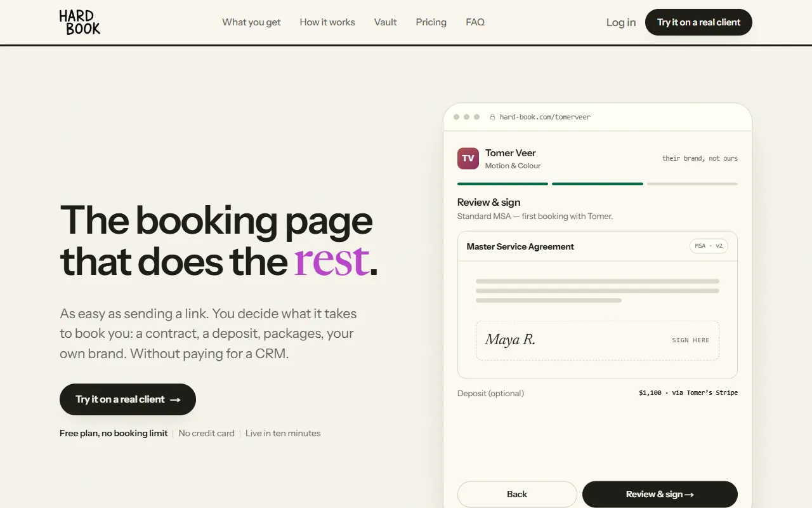The height and width of the screenshot is (508, 812).
Task: Click the purple word rest in headline
Action: coord(332,260)
